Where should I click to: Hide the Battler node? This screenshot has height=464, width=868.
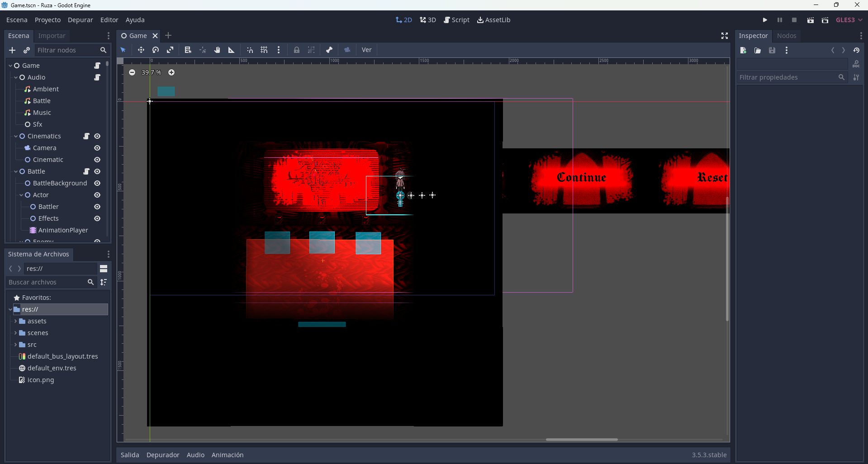coord(97,207)
